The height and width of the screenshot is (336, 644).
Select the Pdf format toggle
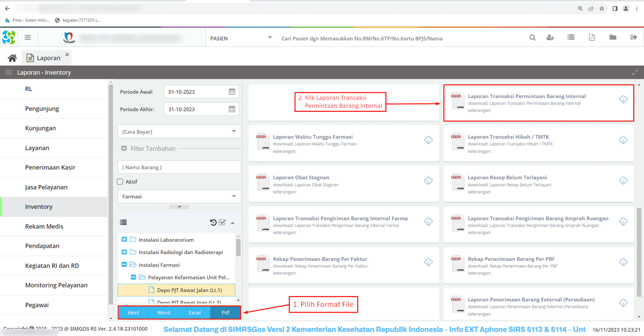pos(225,313)
